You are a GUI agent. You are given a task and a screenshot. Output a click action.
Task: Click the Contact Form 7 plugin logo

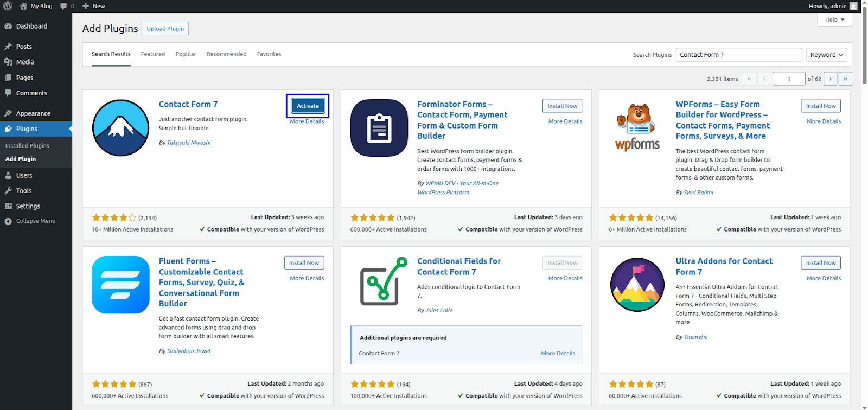click(120, 128)
